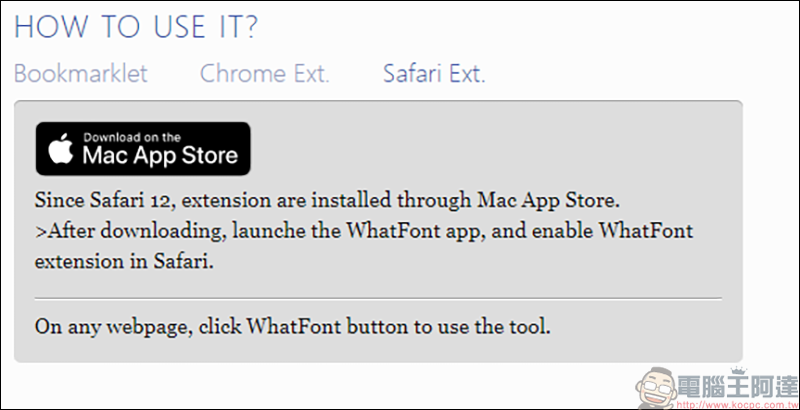Click the HOW TO USE IT? heading
Image resolution: width=800 pixels, height=410 pixels.
coord(136,27)
